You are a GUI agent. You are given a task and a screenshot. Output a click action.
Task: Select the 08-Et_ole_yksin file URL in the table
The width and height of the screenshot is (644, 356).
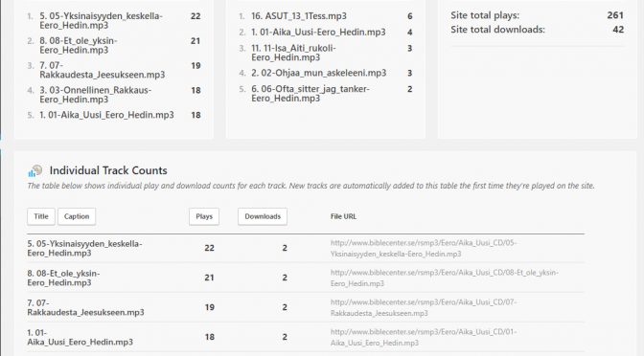tap(445, 278)
